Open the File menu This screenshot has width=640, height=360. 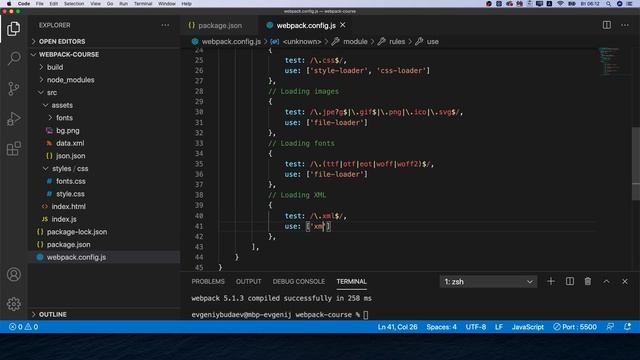coord(40,4)
